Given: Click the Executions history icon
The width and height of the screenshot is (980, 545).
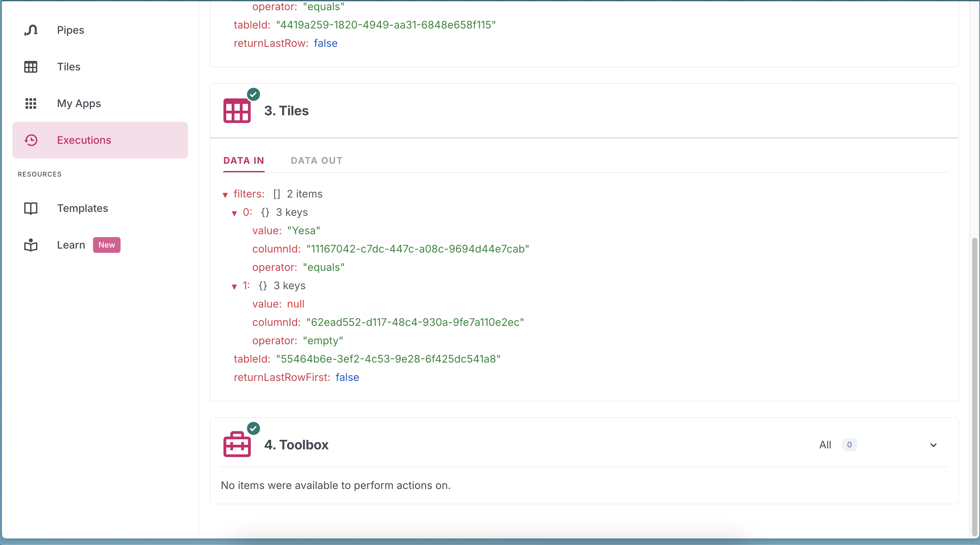Looking at the screenshot, I should point(31,140).
